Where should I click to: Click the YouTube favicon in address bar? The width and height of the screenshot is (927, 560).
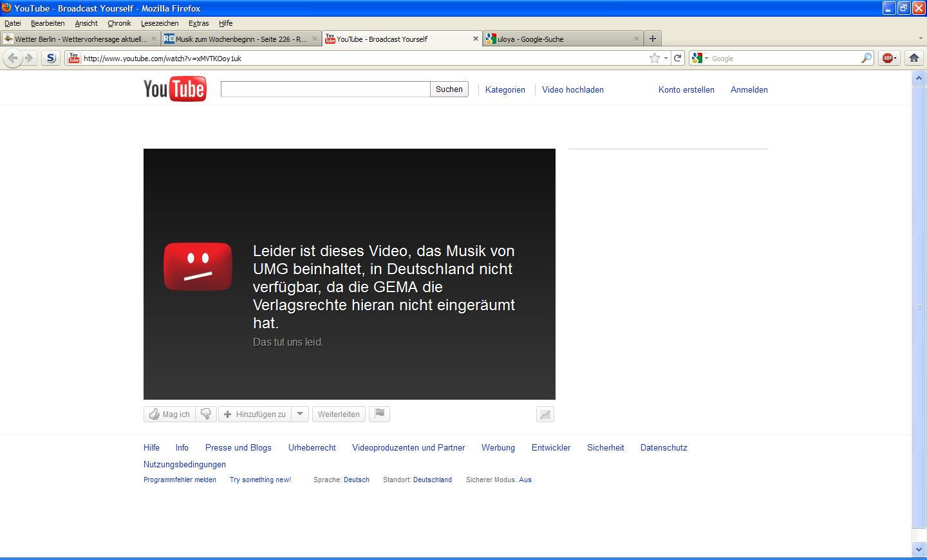73,58
